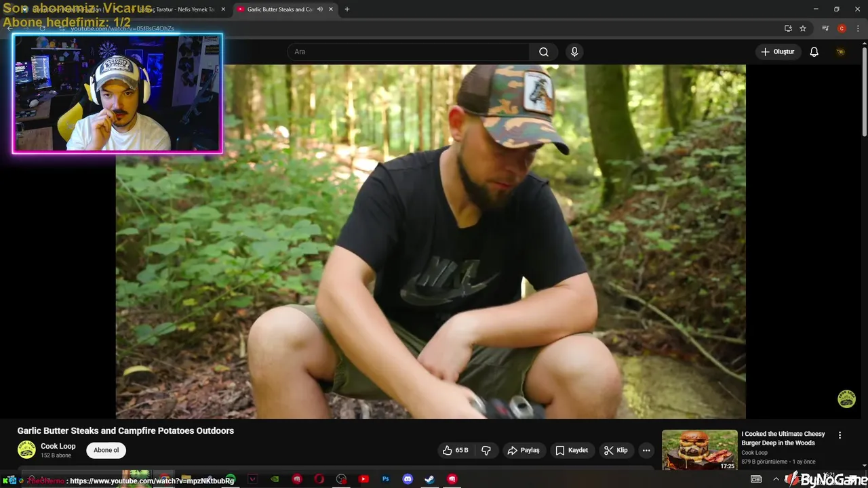The height and width of the screenshot is (488, 868).
Task: Click the video title Garlic Butter Steaks
Action: [x=125, y=430]
